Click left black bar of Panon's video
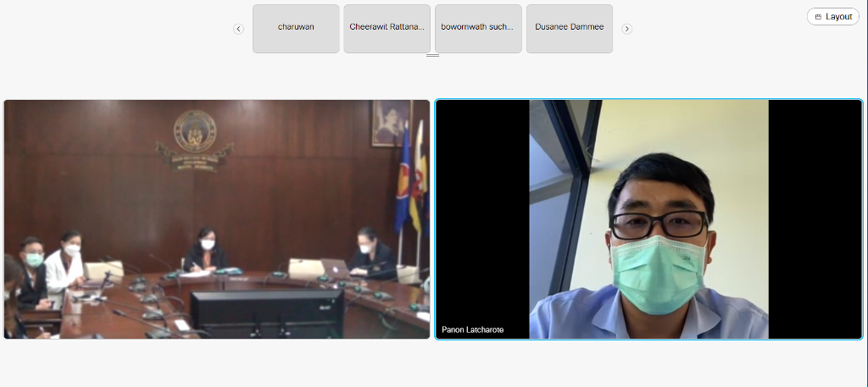The image size is (868, 387). tap(482, 212)
